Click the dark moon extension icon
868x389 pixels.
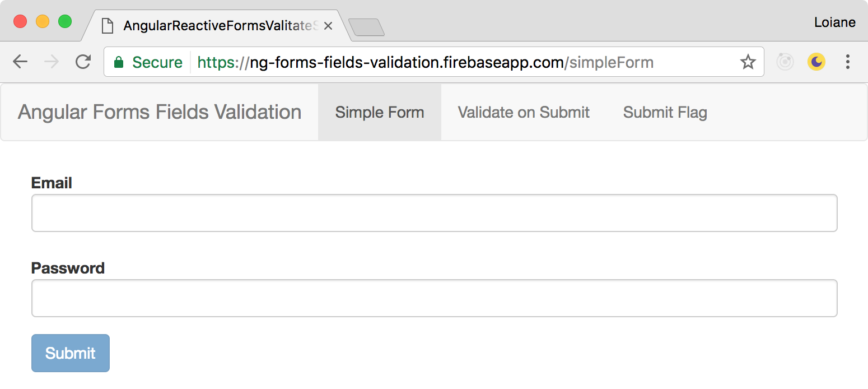coord(816,62)
